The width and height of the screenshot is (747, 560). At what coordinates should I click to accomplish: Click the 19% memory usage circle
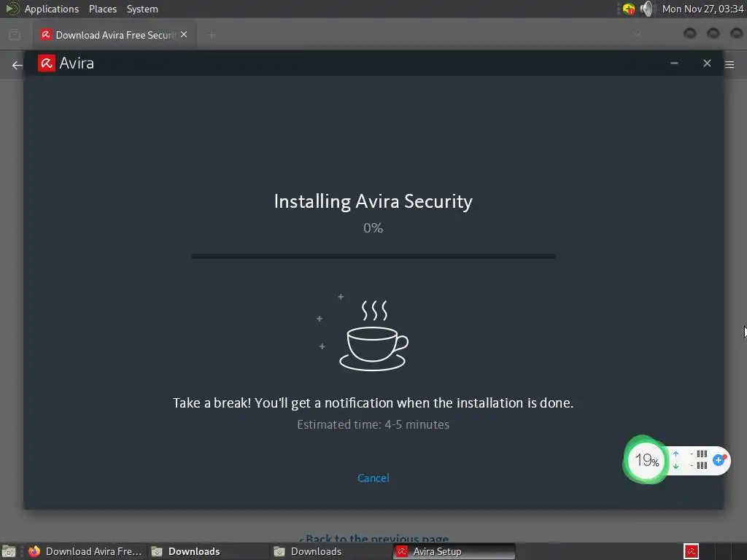click(646, 460)
